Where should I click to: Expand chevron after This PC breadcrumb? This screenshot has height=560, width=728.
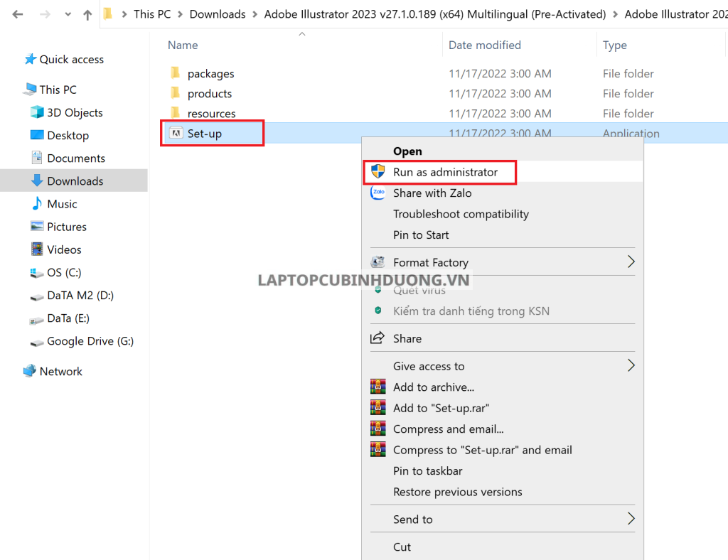(x=180, y=15)
